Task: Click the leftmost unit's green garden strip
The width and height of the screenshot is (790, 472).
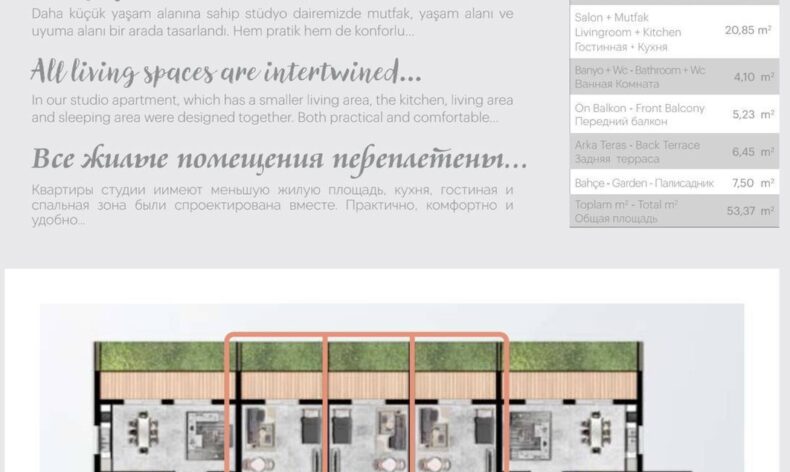Action: tap(160, 356)
